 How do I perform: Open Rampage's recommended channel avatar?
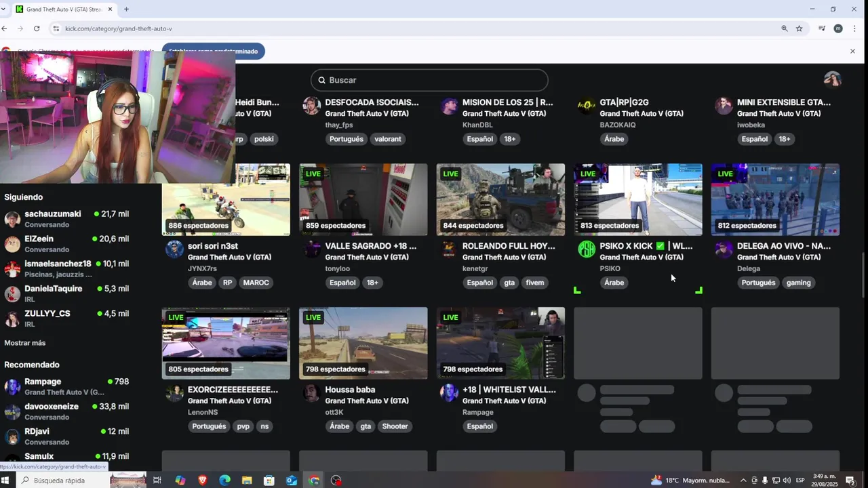[x=12, y=387]
